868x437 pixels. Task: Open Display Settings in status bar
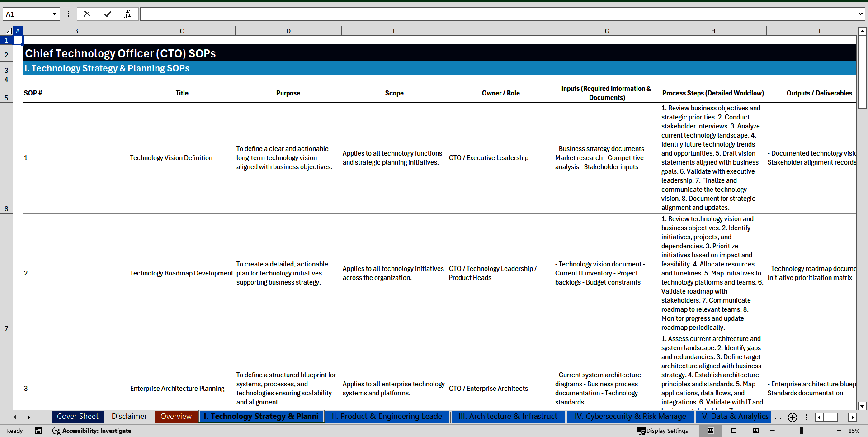click(x=663, y=431)
